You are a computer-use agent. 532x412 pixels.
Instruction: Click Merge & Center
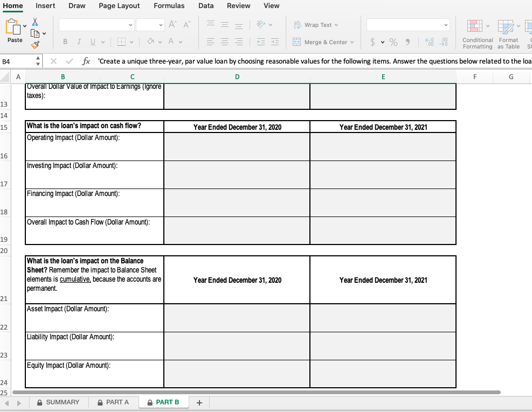[322, 42]
